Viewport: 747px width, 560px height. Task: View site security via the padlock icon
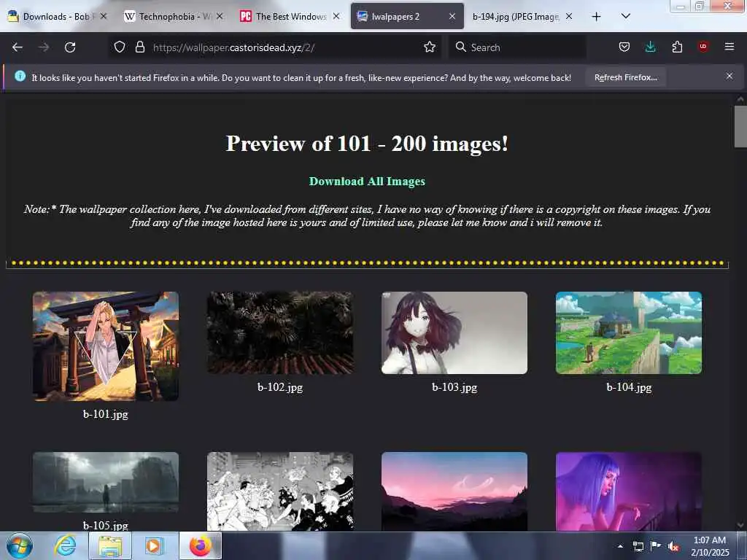(x=139, y=47)
